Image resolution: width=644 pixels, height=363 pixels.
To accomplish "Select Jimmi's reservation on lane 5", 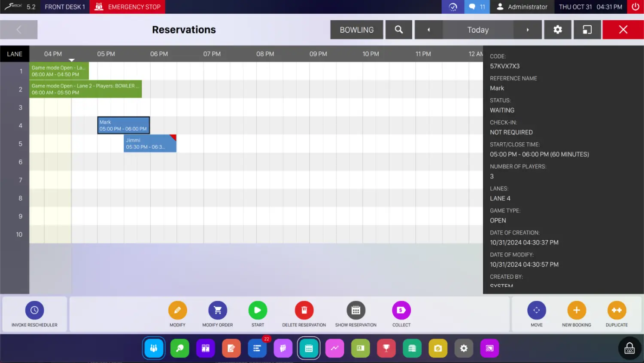I will coord(150,143).
